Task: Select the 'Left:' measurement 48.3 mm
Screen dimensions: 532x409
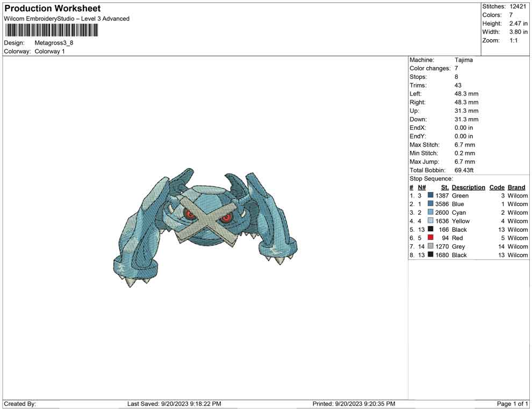Action: tap(466, 94)
